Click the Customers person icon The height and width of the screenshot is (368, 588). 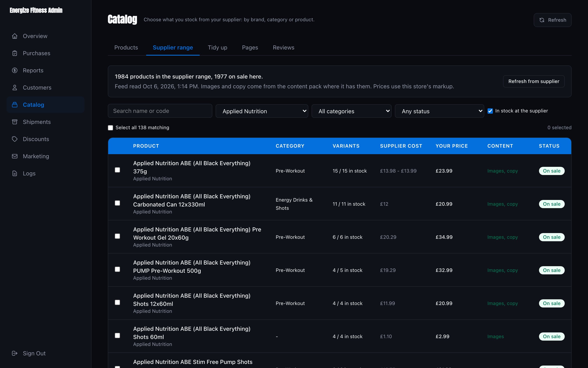click(x=14, y=88)
